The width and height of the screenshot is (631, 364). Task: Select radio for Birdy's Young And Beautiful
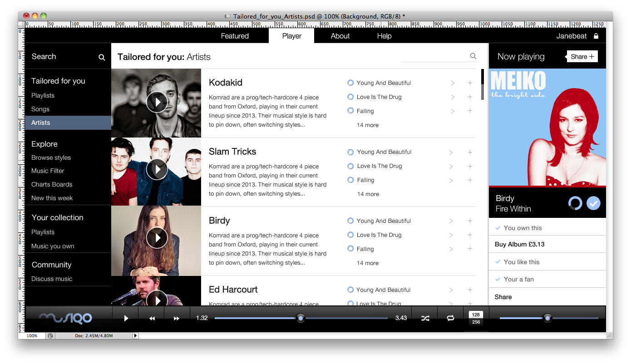350,221
